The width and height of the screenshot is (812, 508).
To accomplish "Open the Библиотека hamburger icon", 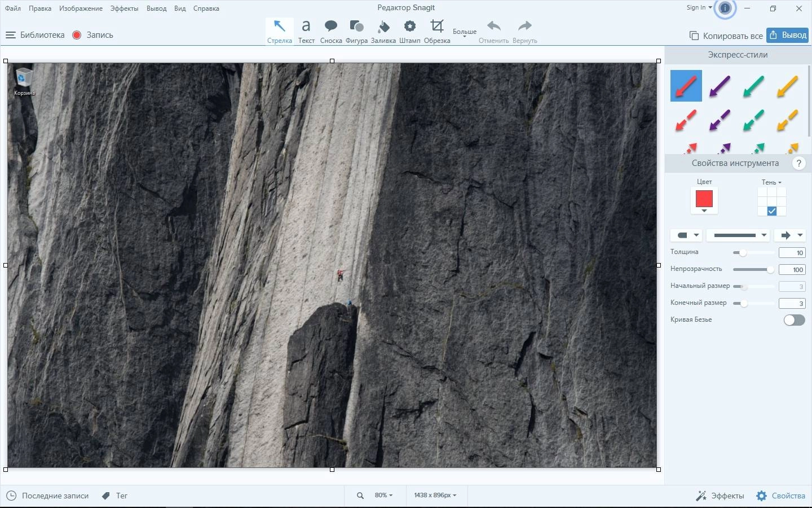I will point(10,35).
